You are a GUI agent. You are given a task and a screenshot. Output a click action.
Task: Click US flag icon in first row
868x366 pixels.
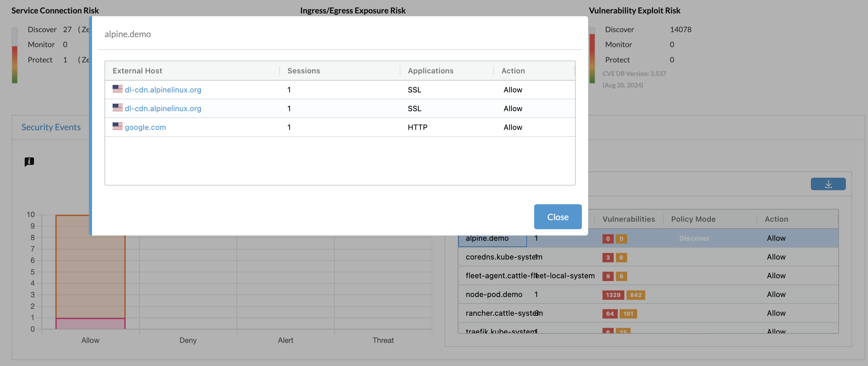pos(117,89)
